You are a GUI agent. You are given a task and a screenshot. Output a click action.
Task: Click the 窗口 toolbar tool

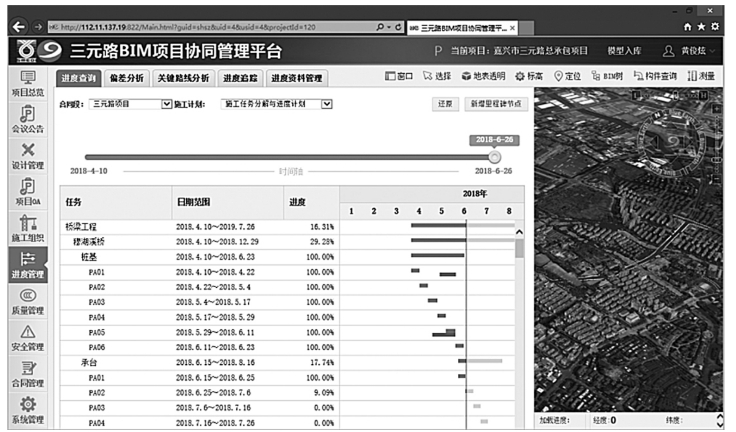pyautogui.click(x=399, y=76)
